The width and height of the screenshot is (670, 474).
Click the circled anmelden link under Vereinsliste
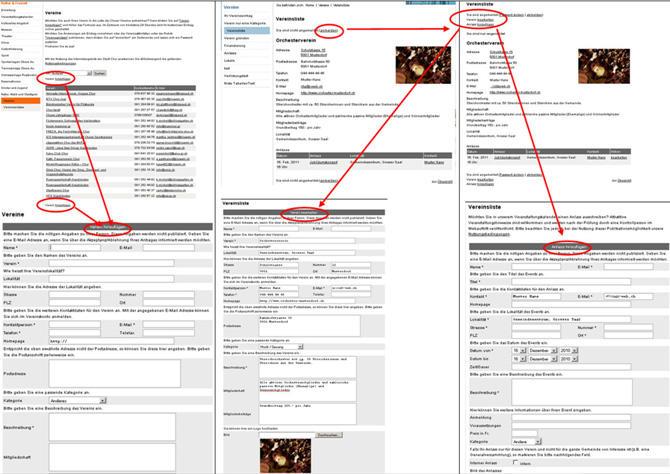pyautogui.click(x=329, y=31)
